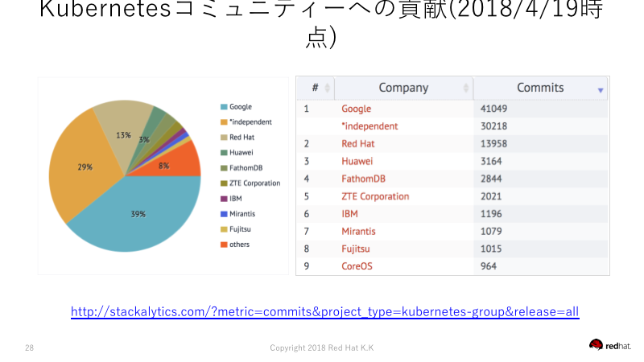
Task: Click the Fujitsu company link in table
Action: [x=355, y=249]
